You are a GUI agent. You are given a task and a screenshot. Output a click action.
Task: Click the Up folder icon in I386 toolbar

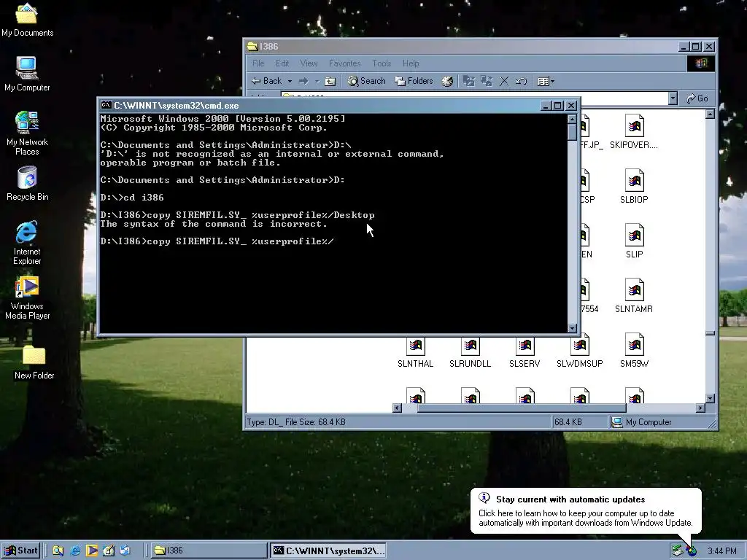(x=330, y=82)
